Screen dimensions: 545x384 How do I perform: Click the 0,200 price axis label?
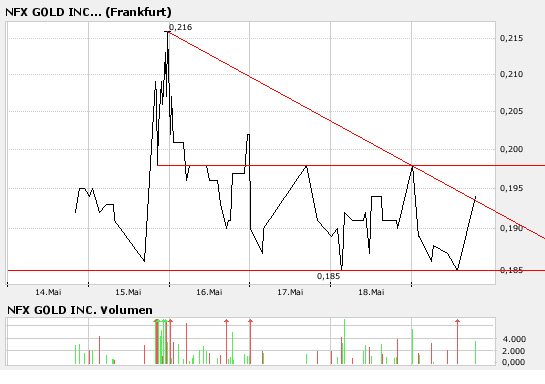[511, 149]
